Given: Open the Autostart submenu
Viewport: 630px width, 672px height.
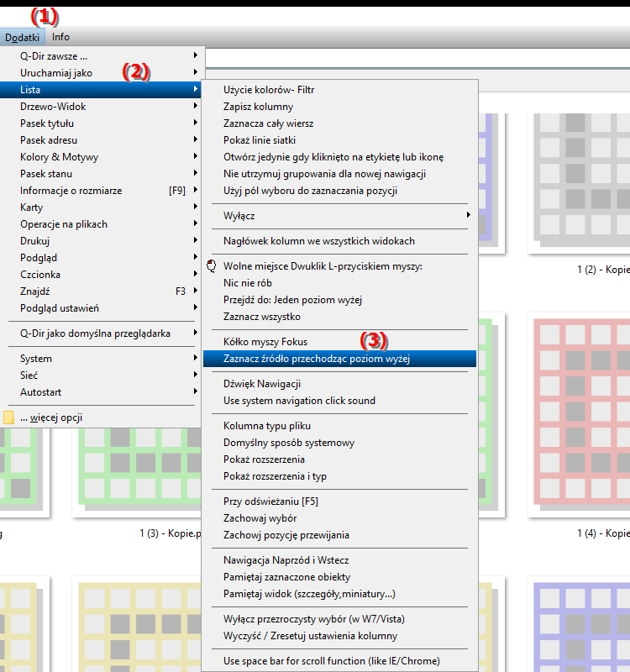Looking at the screenshot, I should pyautogui.click(x=101, y=392).
